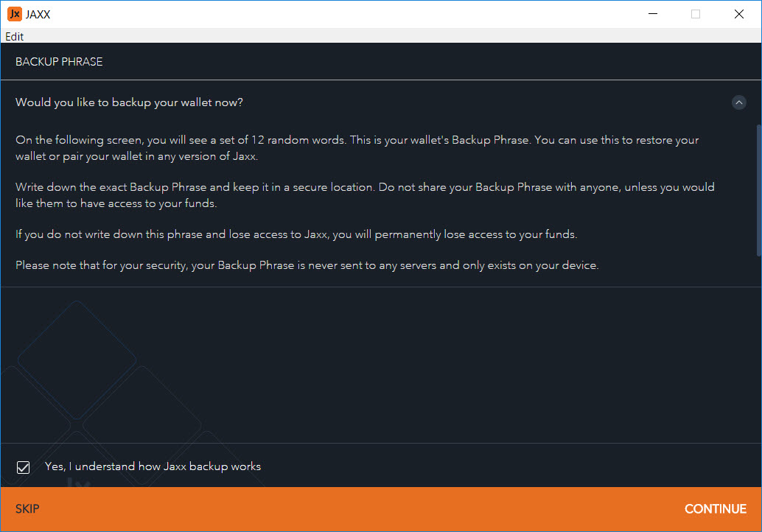The height and width of the screenshot is (532, 762).
Task: Close the JAXX window
Action: (x=738, y=14)
